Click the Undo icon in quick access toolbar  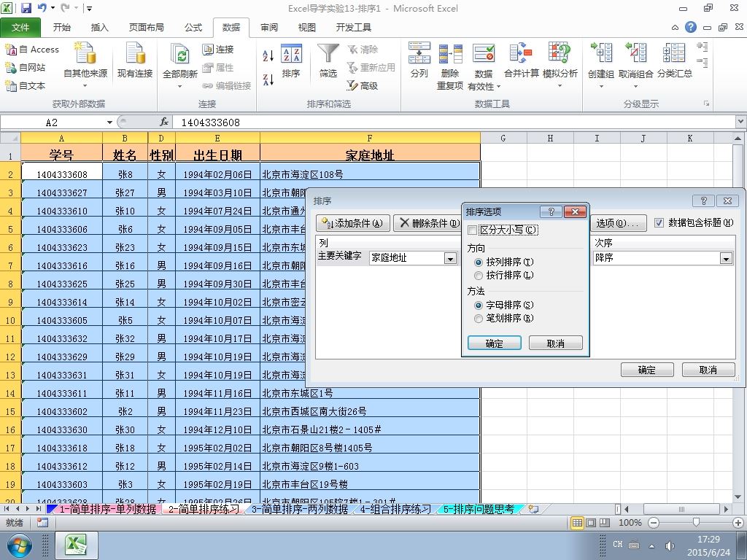(x=42, y=8)
